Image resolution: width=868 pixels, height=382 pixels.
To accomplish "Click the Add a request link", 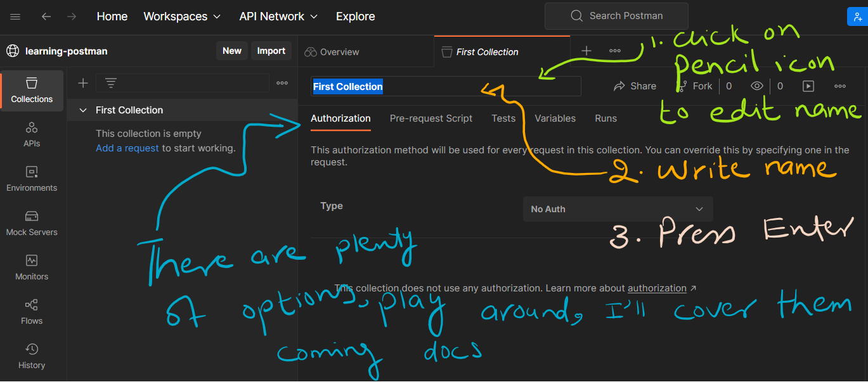I will (x=127, y=148).
